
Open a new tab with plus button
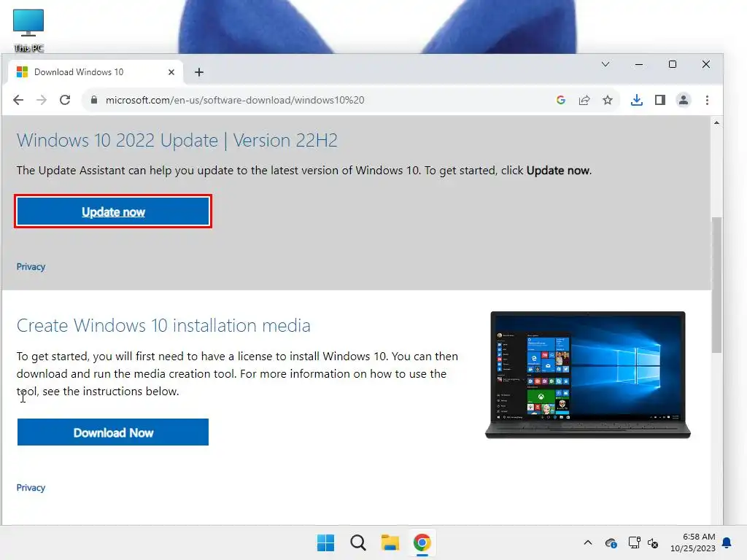(199, 72)
